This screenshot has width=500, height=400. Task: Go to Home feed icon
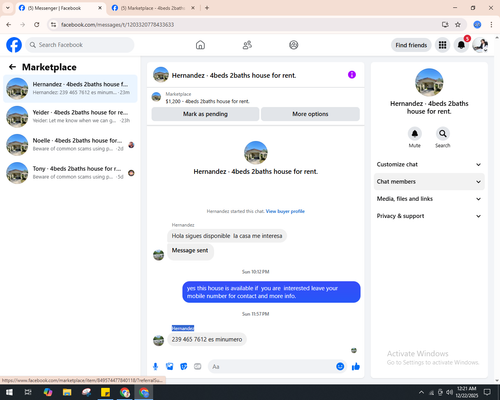coord(200,45)
